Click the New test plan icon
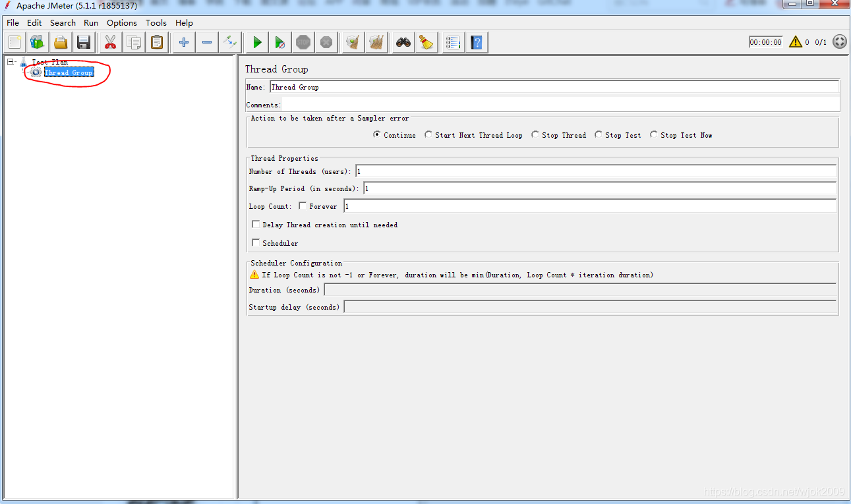The height and width of the screenshot is (504, 851). (x=15, y=43)
